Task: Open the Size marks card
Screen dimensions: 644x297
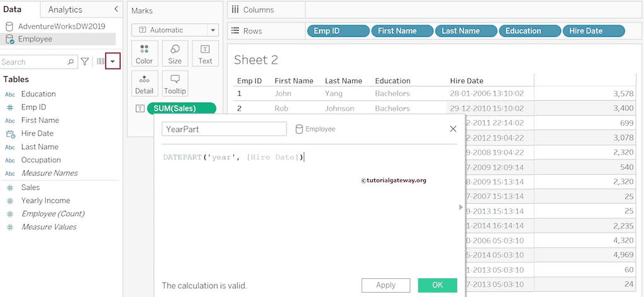Action: (x=175, y=53)
